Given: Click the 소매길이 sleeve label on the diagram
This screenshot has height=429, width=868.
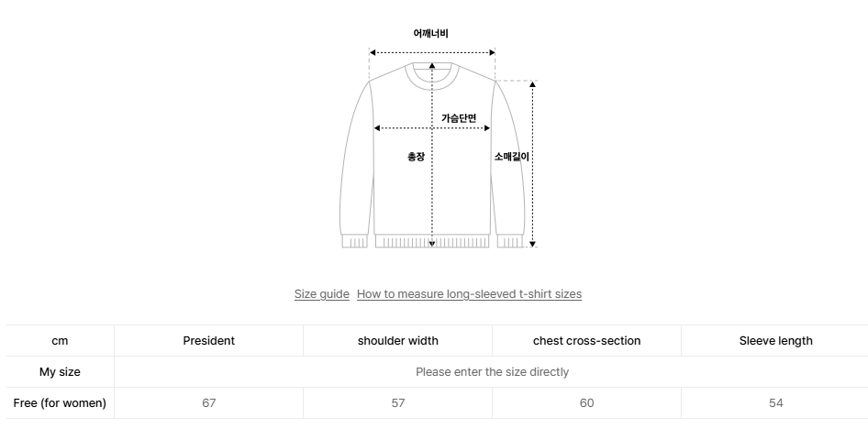Looking at the screenshot, I should [512, 157].
